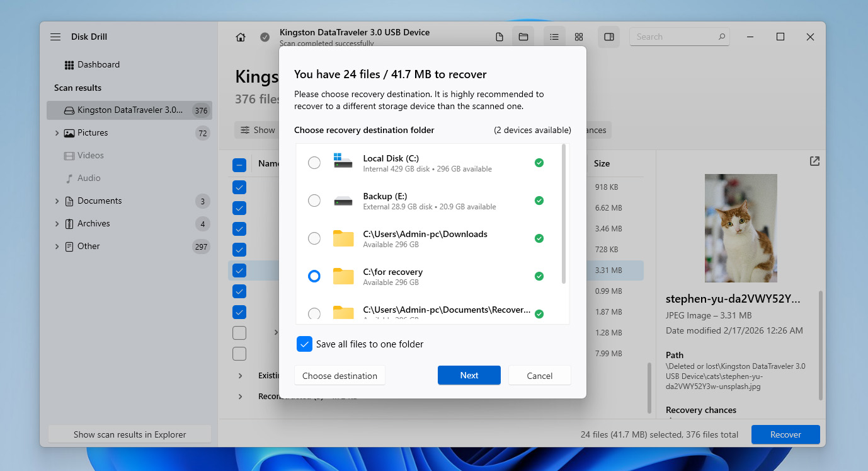This screenshot has width=868, height=471.
Task: Toggle the preview panel icon
Action: click(x=608, y=37)
